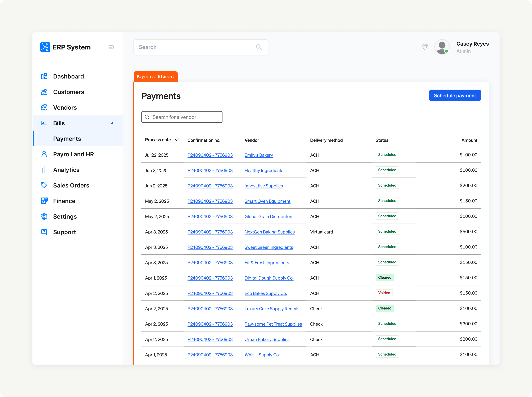Click the Settings gear icon

click(44, 217)
